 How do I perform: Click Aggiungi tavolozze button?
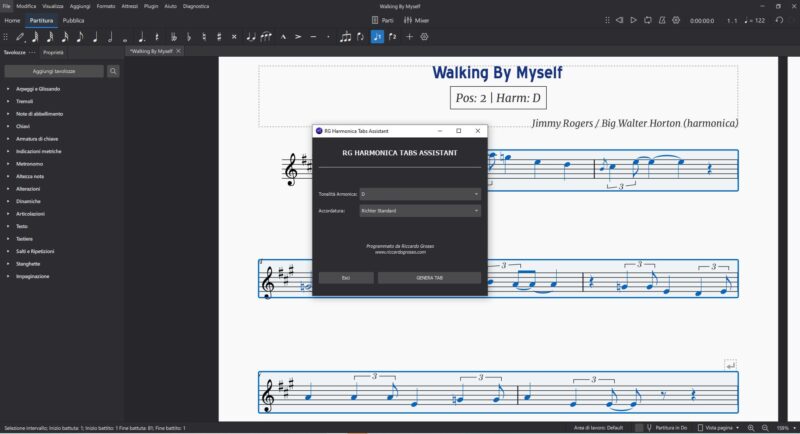[54, 71]
